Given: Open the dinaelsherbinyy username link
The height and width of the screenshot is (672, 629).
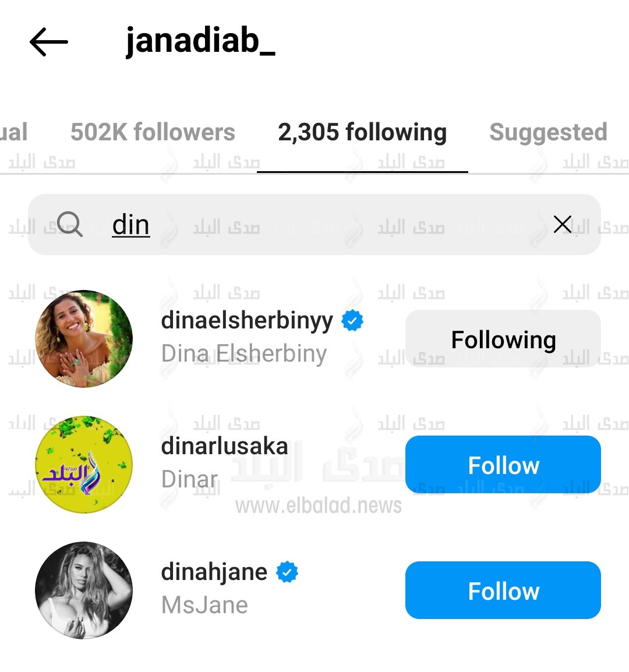Looking at the screenshot, I should click(247, 321).
